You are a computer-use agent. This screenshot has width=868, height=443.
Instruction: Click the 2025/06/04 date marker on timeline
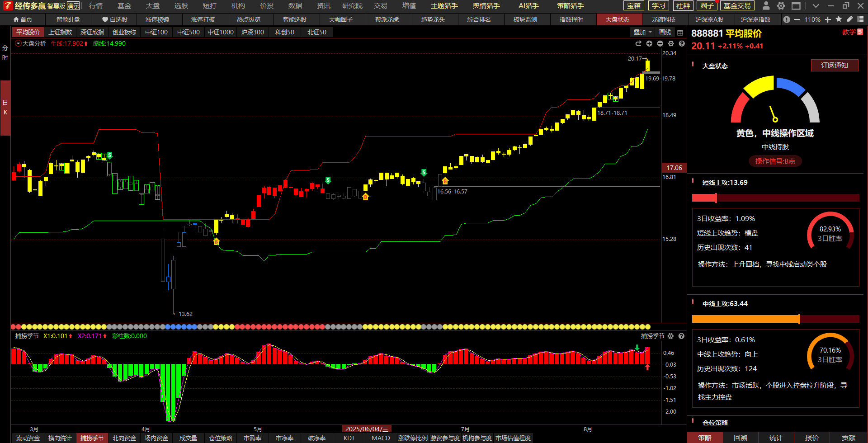[367, 429]
